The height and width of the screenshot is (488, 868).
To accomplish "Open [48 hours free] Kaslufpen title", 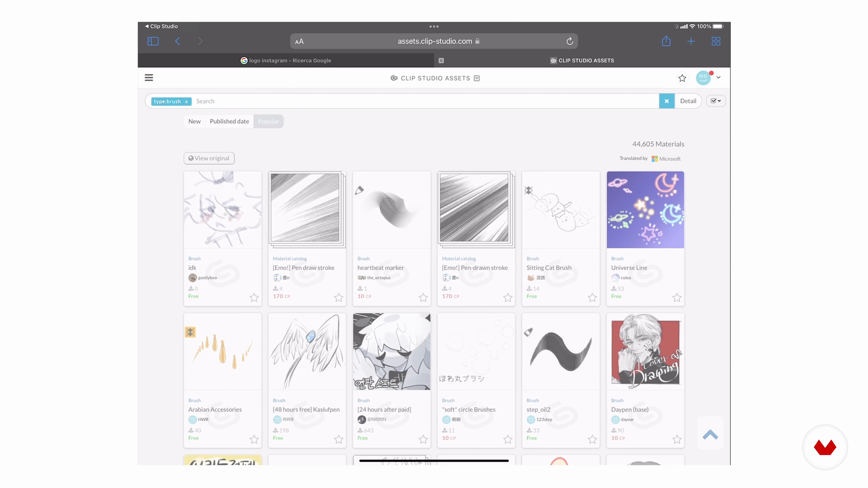I will (306, 410).
